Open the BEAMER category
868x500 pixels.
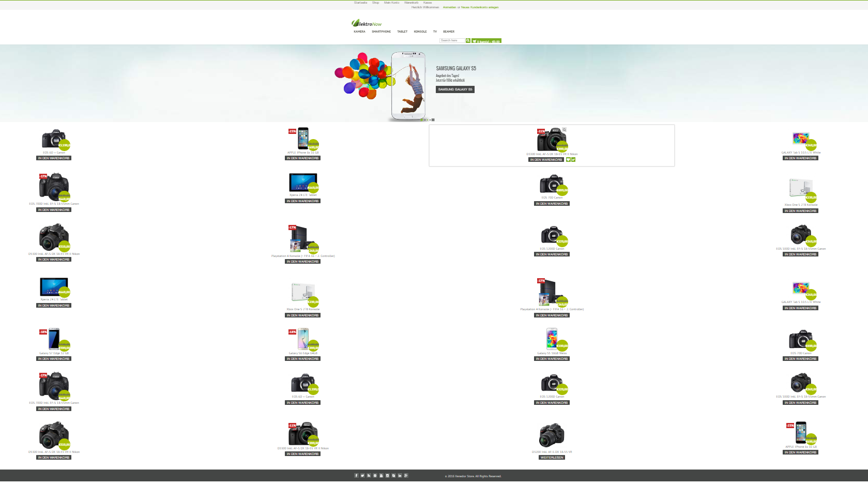[449, 32]
